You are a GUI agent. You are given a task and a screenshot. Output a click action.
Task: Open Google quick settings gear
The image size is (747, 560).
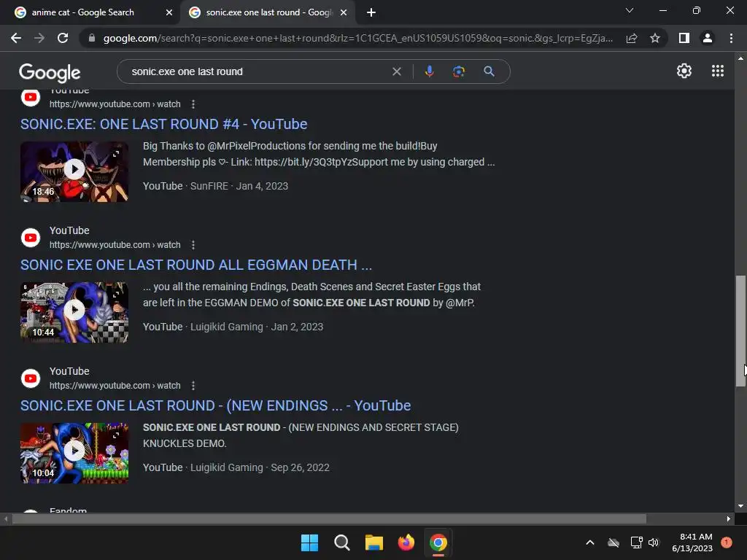[684, 71]
